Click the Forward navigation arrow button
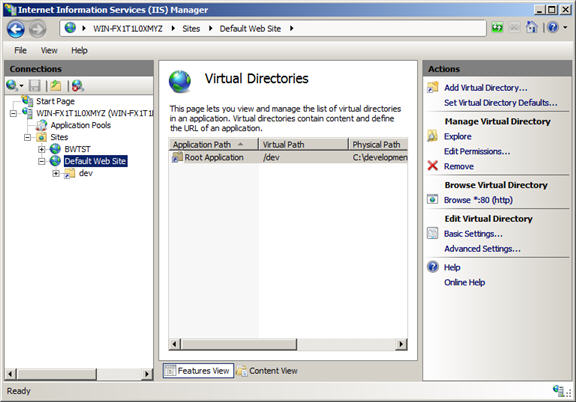Viewport: 576px width, 402px height. [x=37, y=29]
